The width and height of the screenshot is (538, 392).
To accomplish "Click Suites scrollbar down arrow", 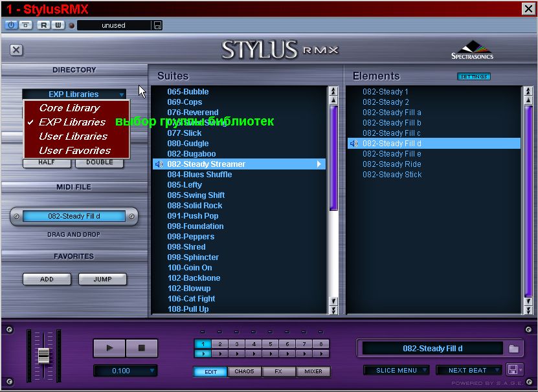I will coord(333,301).
